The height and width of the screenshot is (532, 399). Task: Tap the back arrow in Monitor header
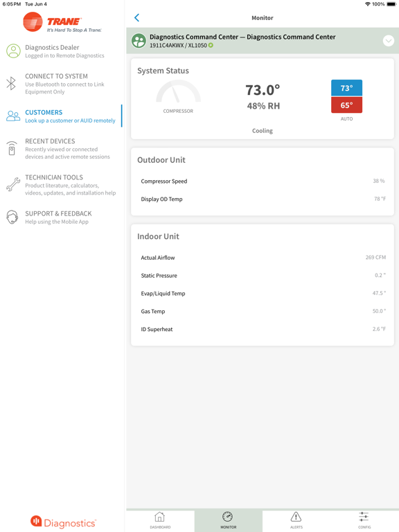(x=136, y=17)
